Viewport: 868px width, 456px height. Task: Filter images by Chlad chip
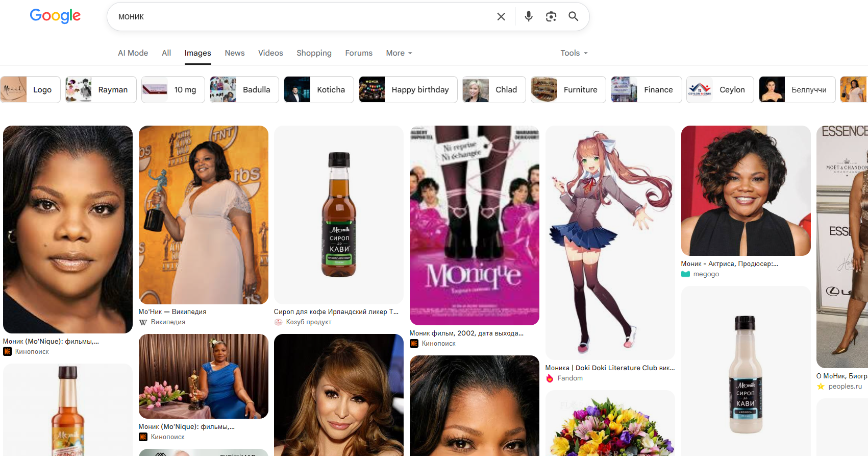point(494,89)
